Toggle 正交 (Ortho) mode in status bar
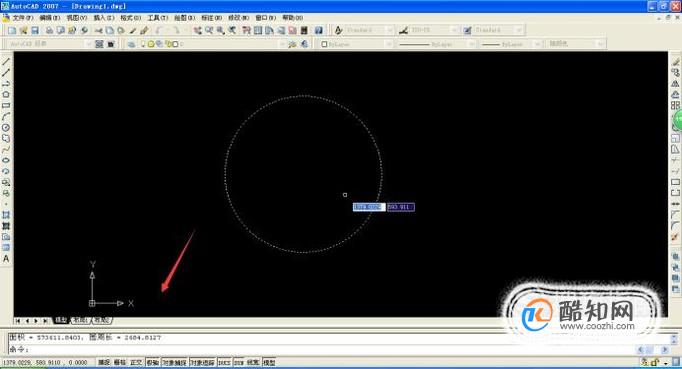The width and height of the screenshot is (682, 369). tap(136, 362)
